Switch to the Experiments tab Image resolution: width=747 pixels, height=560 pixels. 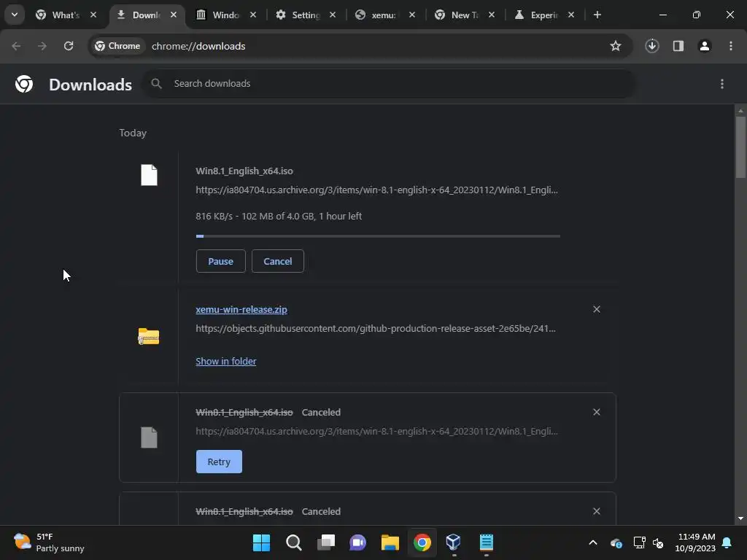click(543, 15)
